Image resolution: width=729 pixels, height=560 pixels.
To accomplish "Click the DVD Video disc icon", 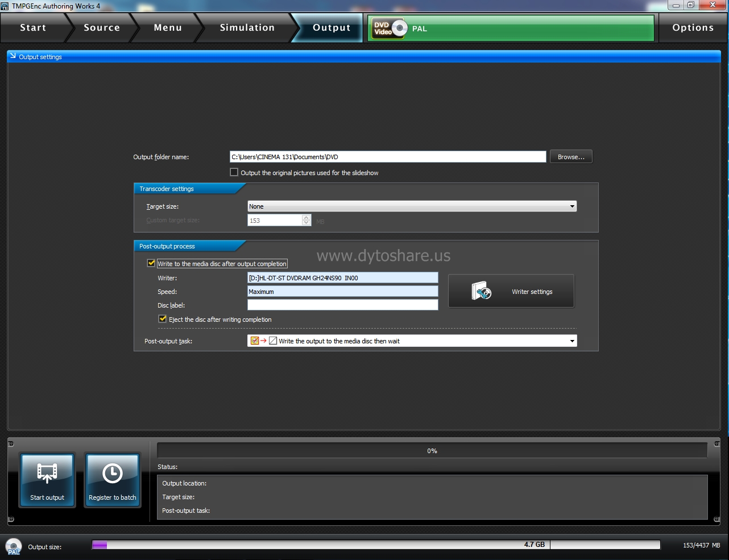I will [390, 28].
